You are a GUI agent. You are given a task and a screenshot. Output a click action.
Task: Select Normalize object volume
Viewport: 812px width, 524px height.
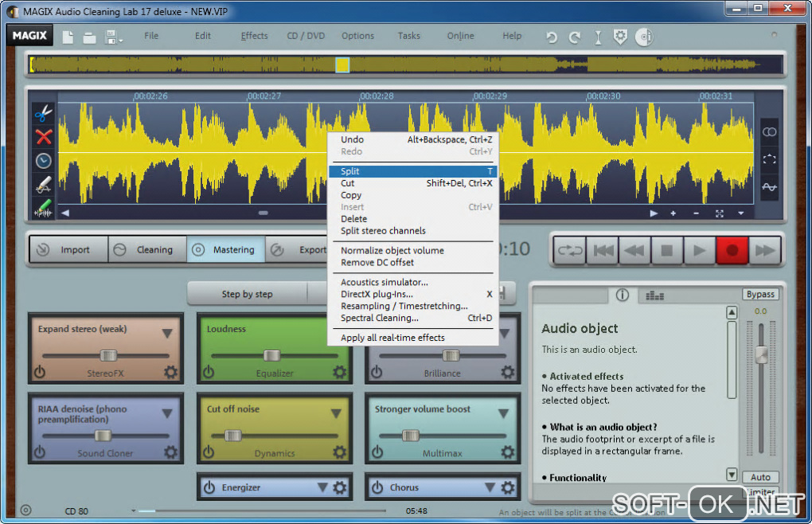pos(392,251)
